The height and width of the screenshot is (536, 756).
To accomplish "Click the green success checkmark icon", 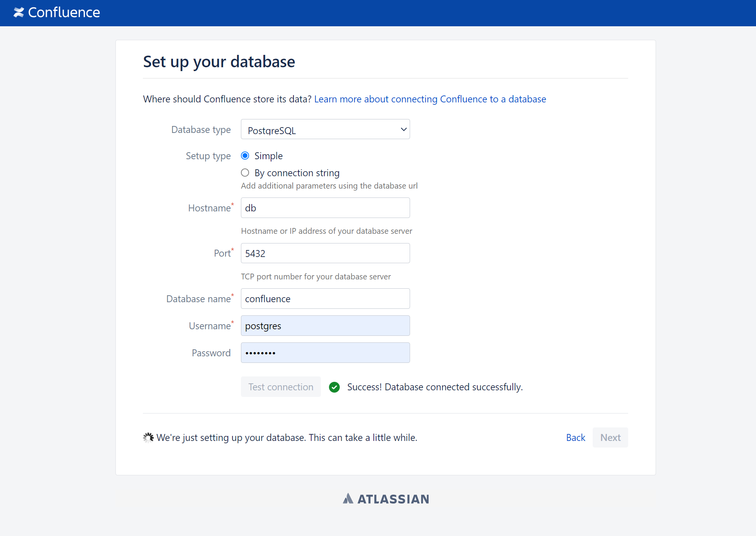I will click(334, 387).
